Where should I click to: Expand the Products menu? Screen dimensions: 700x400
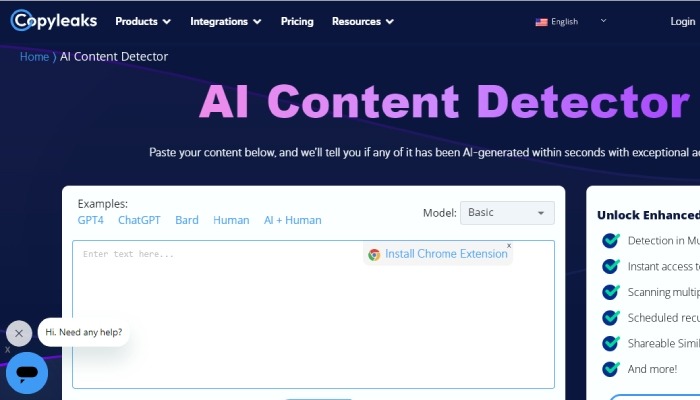(143, 21)
